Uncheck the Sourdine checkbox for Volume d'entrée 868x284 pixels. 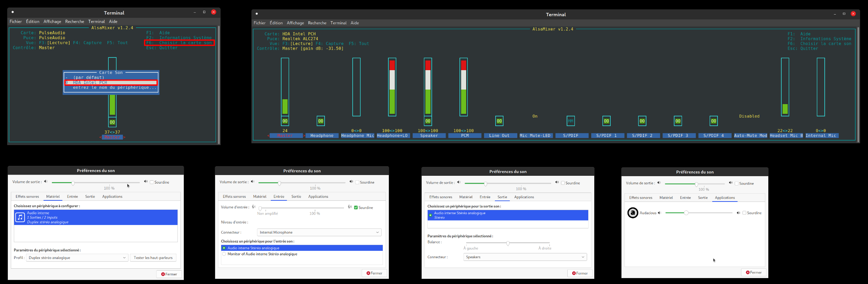356,207
